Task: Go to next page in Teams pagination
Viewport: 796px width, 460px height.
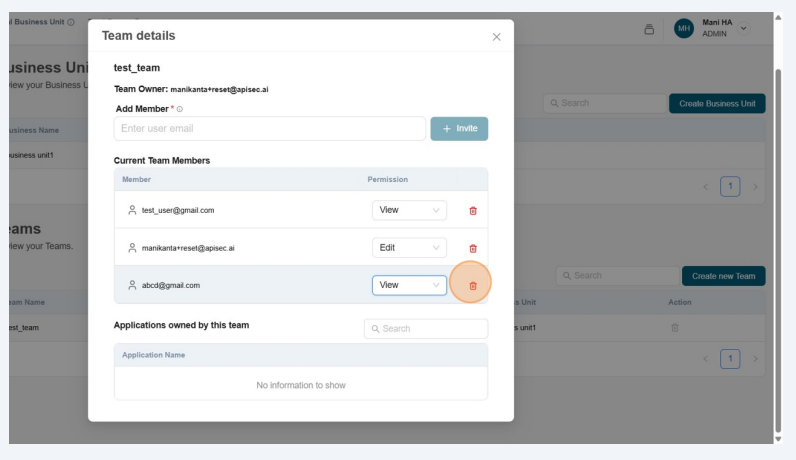Action: [x=755, y=358]
